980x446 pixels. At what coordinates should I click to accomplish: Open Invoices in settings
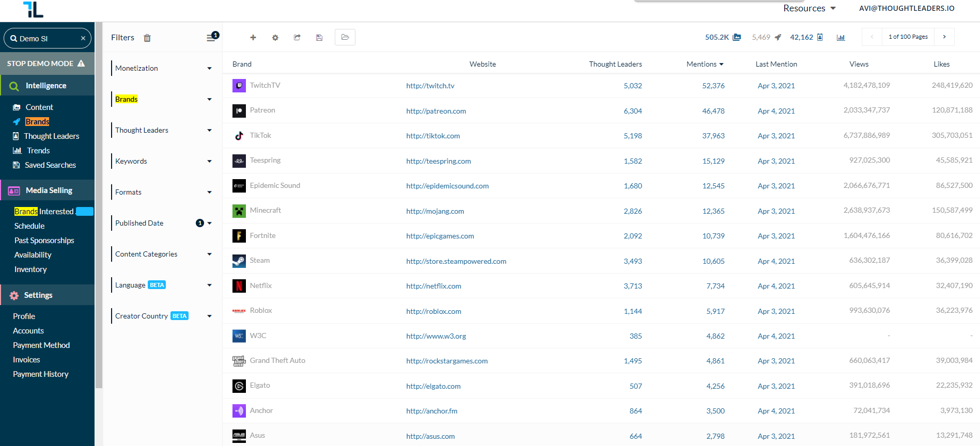coord(26,360)
